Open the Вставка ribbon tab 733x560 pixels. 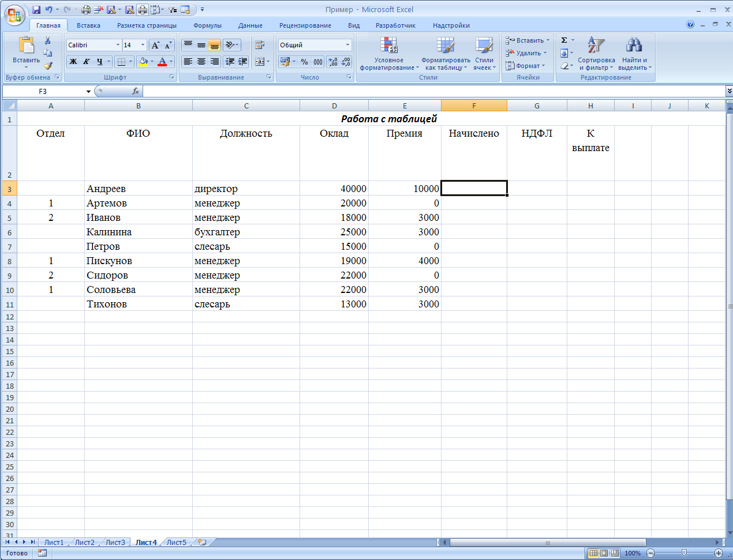pyautogui.click(x=88, y=25)
